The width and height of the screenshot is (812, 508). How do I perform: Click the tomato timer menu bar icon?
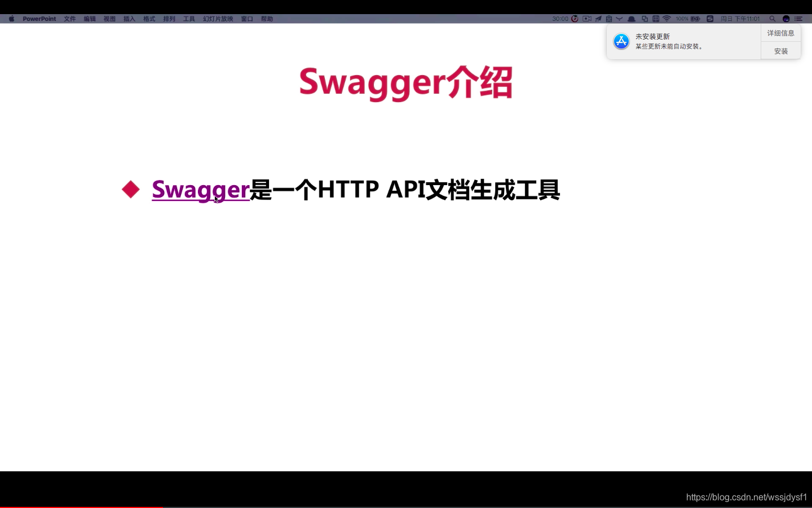(575, 19)
